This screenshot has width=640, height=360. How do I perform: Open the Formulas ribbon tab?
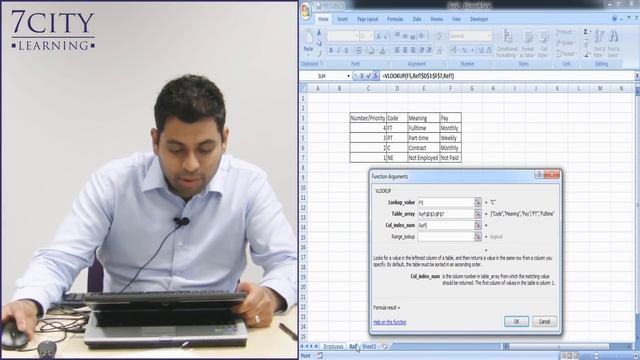395,19
